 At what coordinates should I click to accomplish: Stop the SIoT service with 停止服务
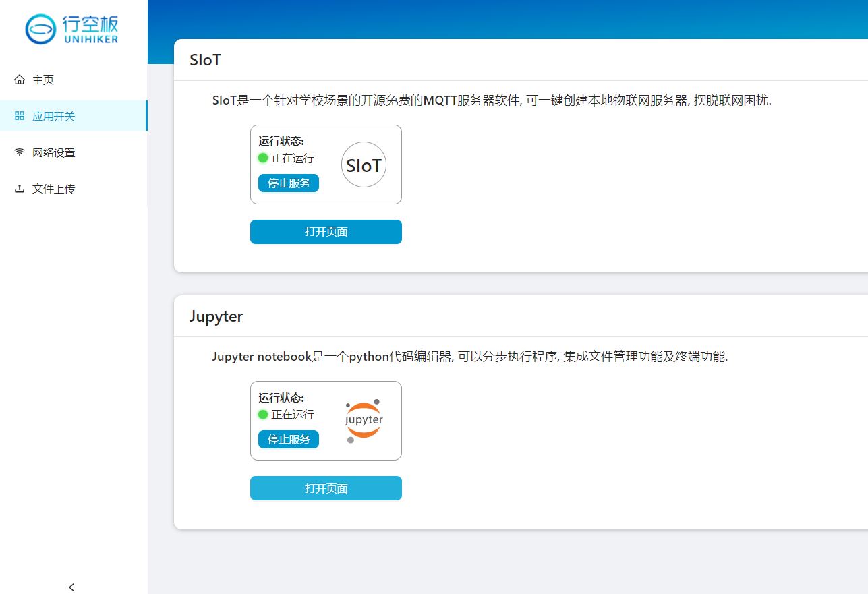[x=289, y=183]
